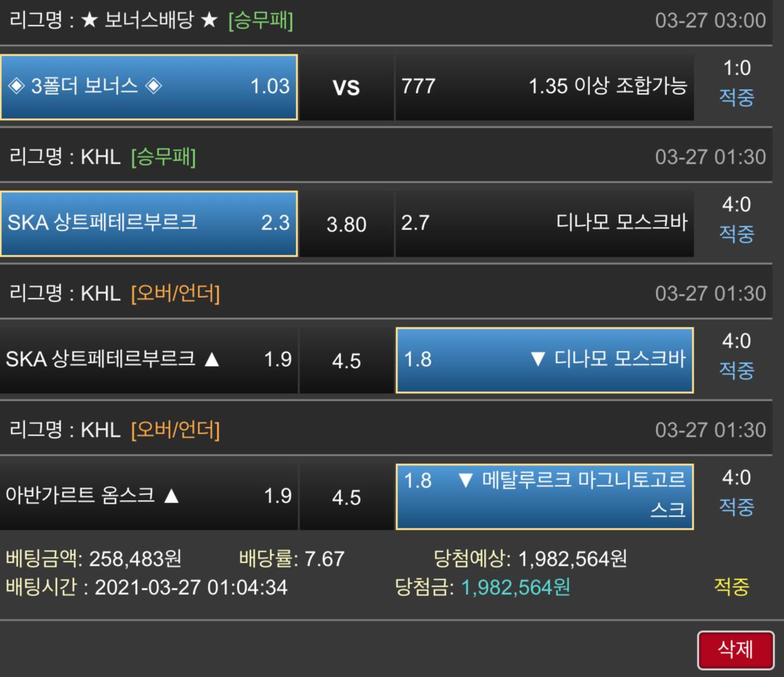784x677 pixels.
Task: Select 메탈루르크 마그니토고르스크 under 1.8 cell
Action: click(x=545, y=496)
